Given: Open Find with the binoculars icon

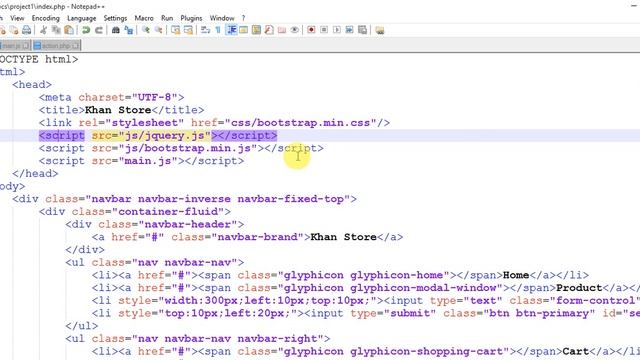Looking at the screenshot, I should pyautogui.click(x=116, y=30).
